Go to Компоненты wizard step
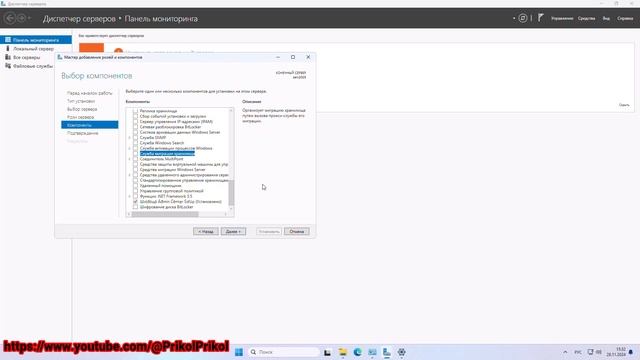Screen dimensions: 640x360 pyautogui.click(x=90, y=125)
